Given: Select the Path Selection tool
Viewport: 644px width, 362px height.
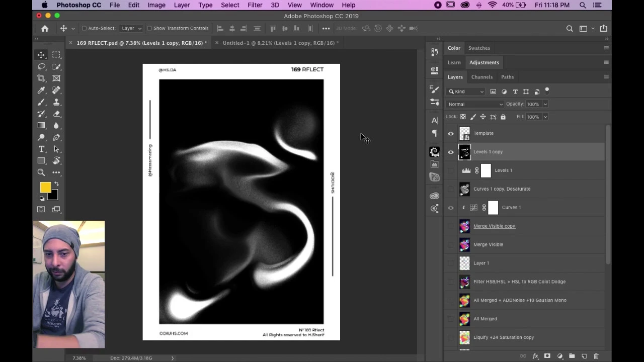Looking at the screenshot, I should [56, 149].
